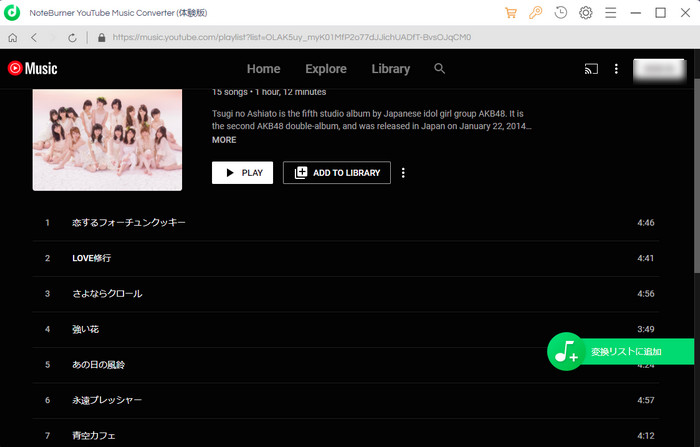
Task: Click the page vertical scrollbar
Action: tap(696, 176)
